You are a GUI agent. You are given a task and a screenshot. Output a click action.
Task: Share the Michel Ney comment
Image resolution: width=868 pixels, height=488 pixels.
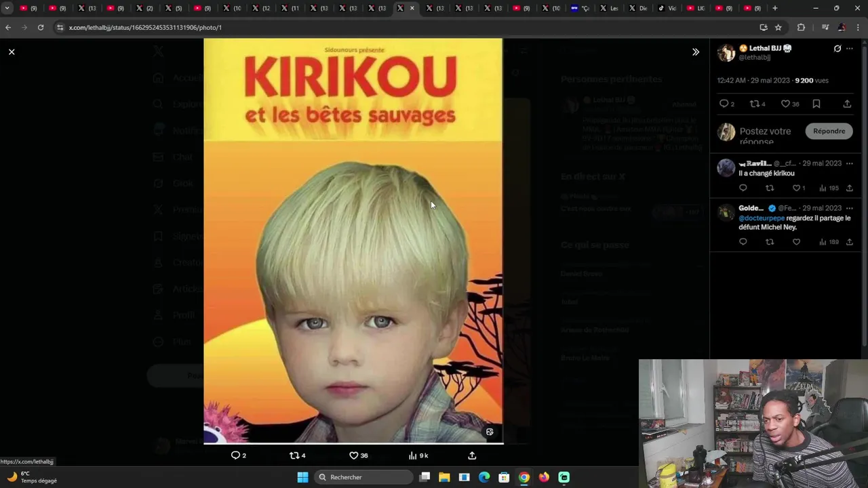point(849,242)
